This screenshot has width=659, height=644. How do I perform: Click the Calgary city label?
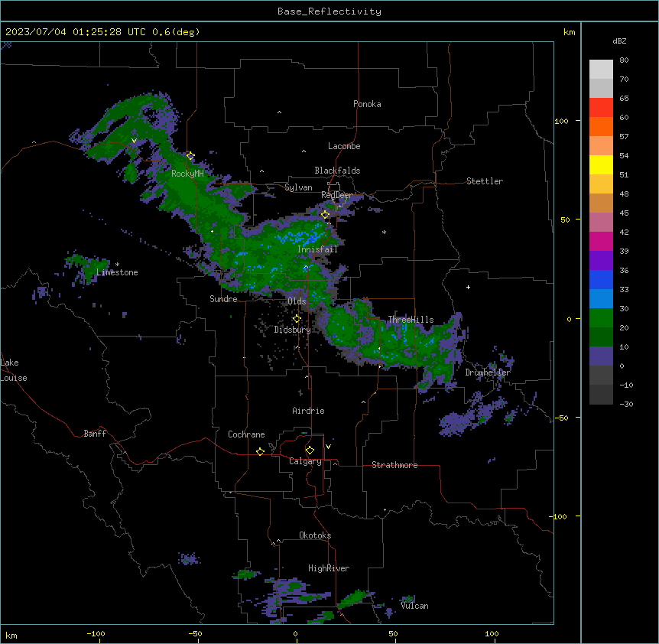click(x=305, y=461)
